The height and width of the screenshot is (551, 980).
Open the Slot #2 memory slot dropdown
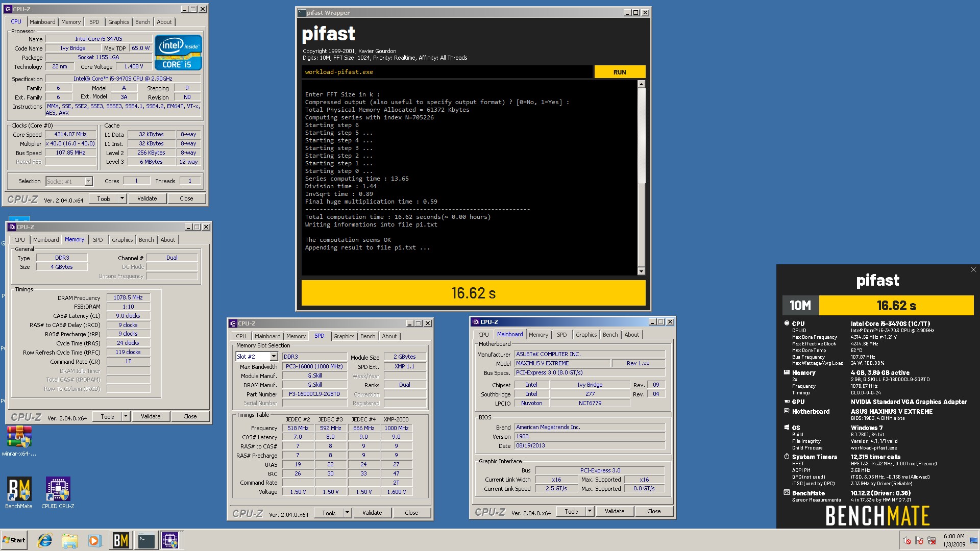(x=274, y=357)
